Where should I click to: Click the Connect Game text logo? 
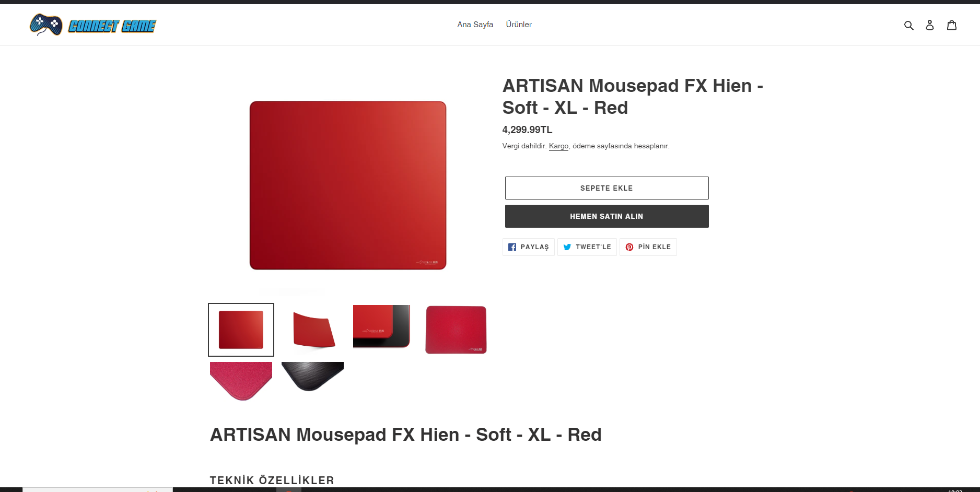(112, 26)
